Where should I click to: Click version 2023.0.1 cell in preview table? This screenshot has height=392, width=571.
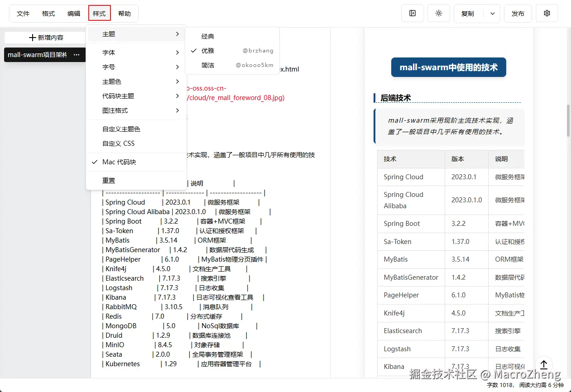pos(466,177)
